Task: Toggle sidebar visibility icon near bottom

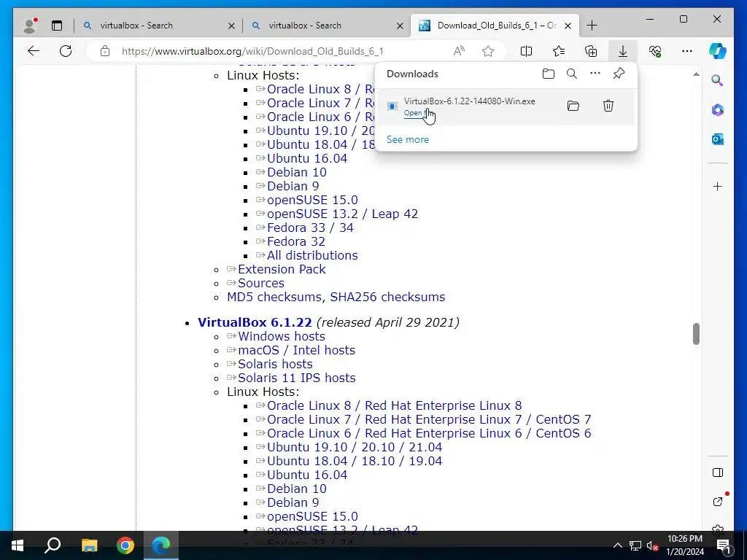Action: click(x=718, y=472)
